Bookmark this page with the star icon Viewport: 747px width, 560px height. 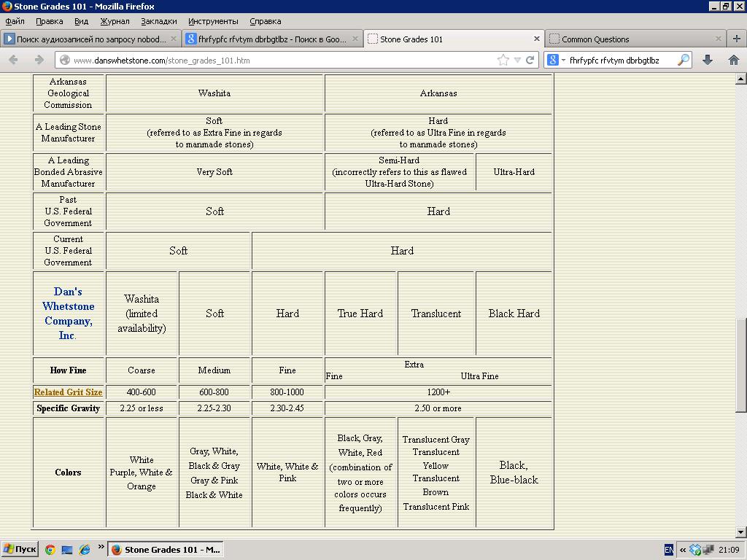[503, 61]
